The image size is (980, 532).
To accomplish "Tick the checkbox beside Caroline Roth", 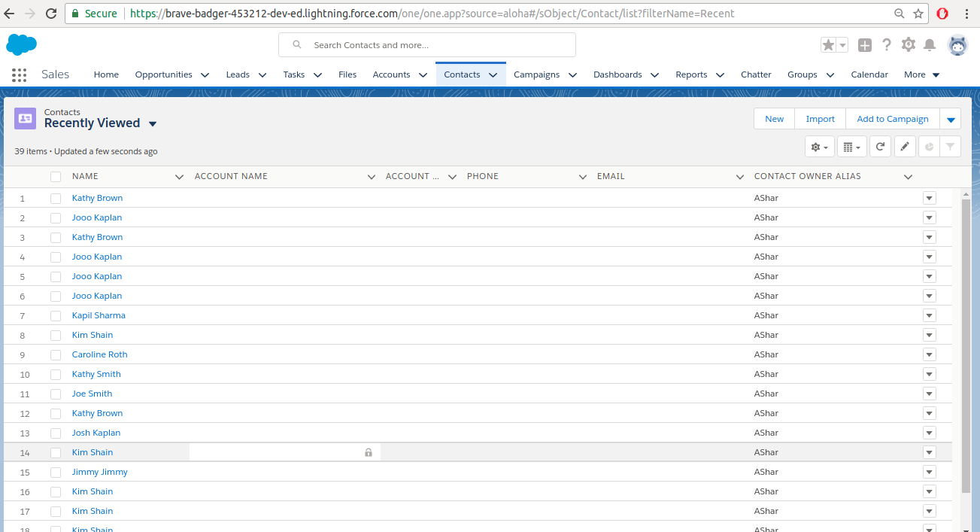I will pos(56,354).
